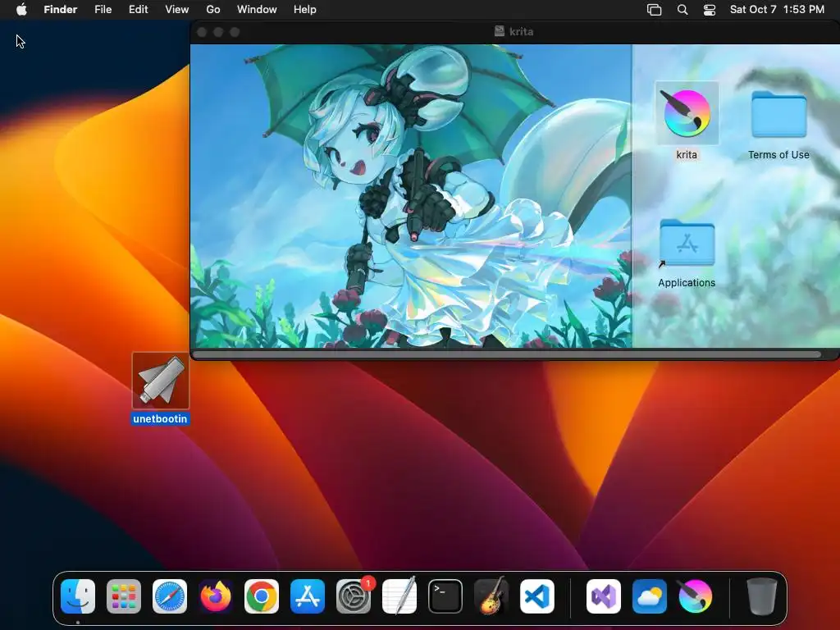Screen dimensions: 840x630
Task: Click the krita window title text
Action: pyautogui.click(x=521, y=32)
